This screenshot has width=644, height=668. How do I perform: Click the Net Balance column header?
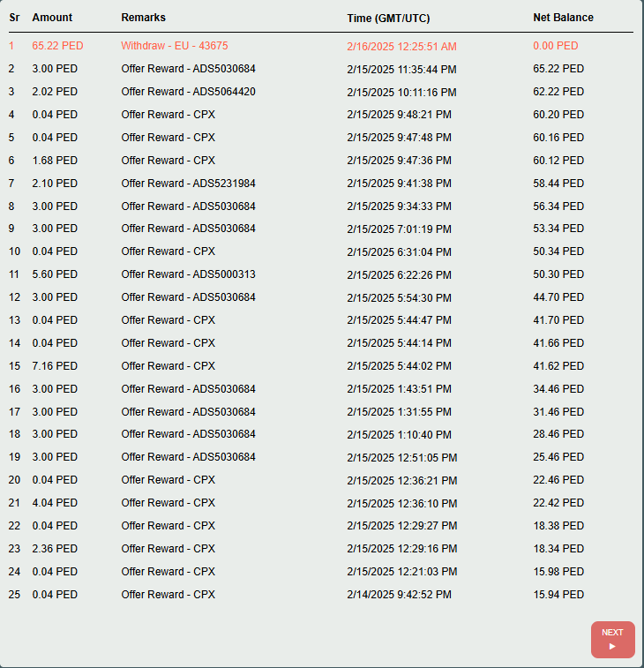(563, 18)
